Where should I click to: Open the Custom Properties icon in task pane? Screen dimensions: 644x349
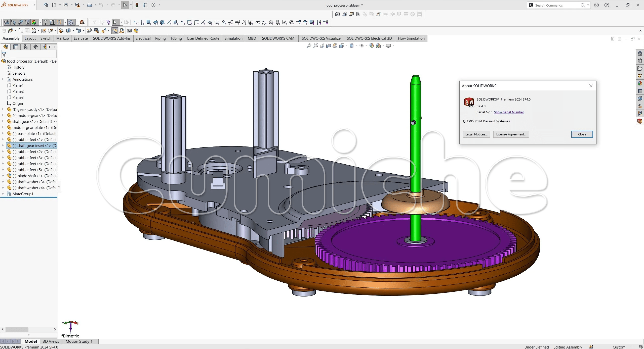pos(640,91)
